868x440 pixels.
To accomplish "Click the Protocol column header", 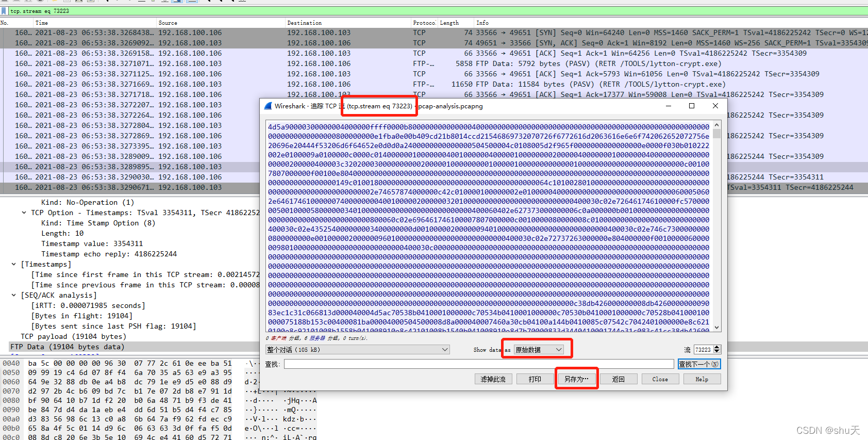I will tap(424, 23).
